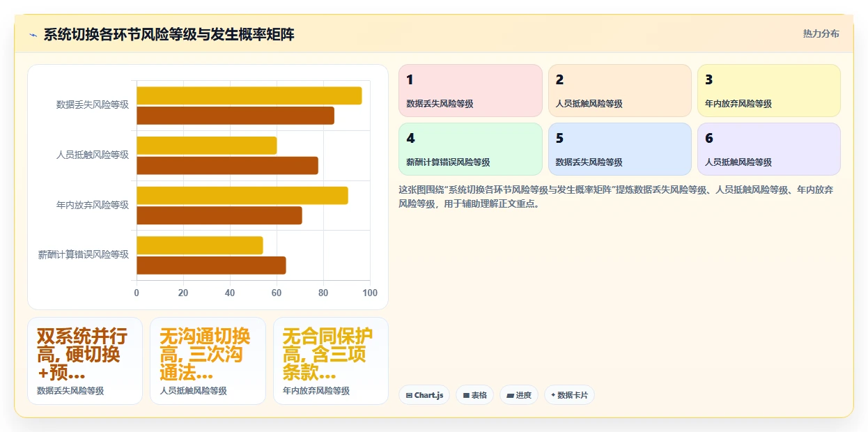Click x-axis tick value 60
Screen dimensions: 868x432
click(x=277, y=293)
